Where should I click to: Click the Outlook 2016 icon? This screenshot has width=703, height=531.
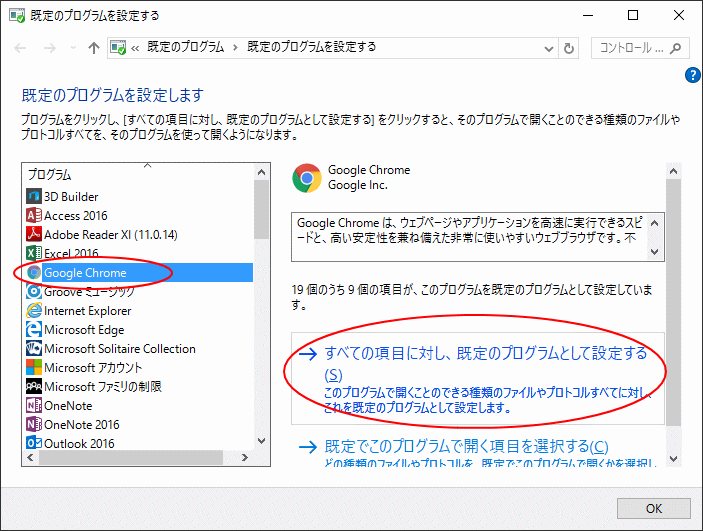tap(34, 443)
